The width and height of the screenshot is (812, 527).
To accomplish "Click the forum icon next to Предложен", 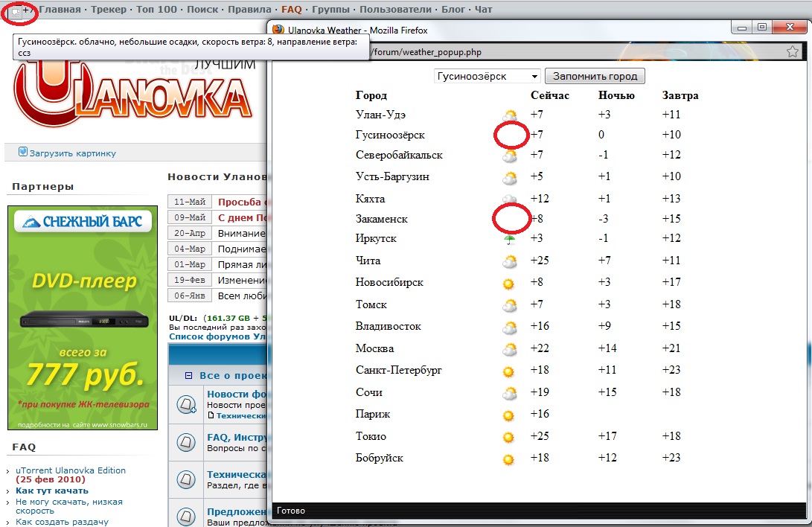I will coord(186,516).
